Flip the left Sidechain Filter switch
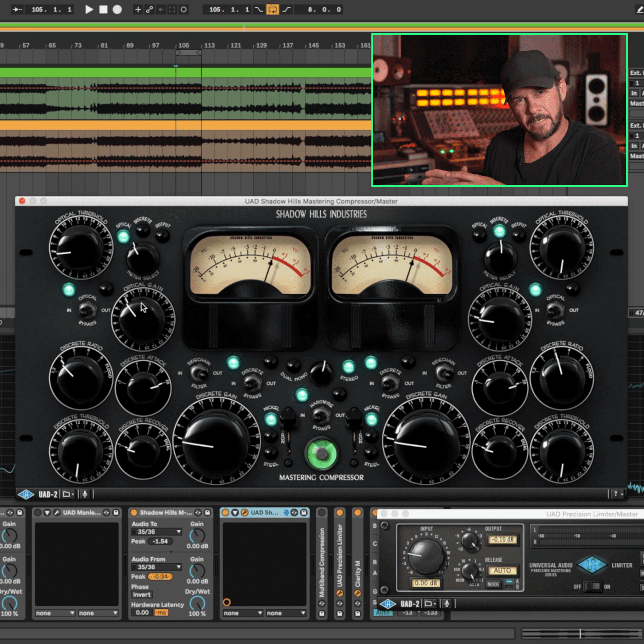 (x=199, y=373)
